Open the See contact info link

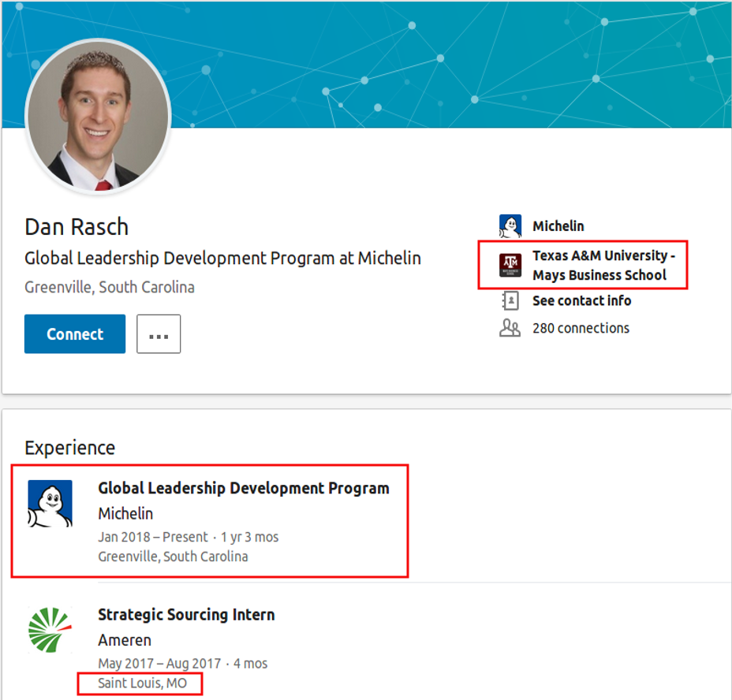pos(581,301)
